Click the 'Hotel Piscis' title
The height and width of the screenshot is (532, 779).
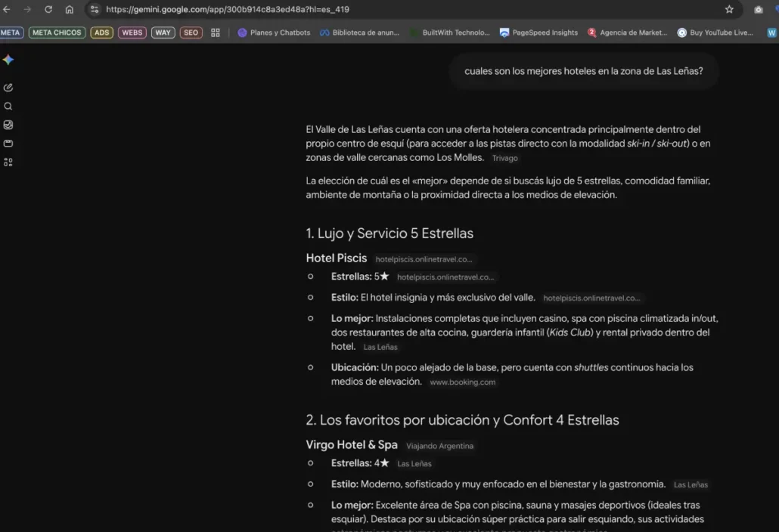[337, 258]
